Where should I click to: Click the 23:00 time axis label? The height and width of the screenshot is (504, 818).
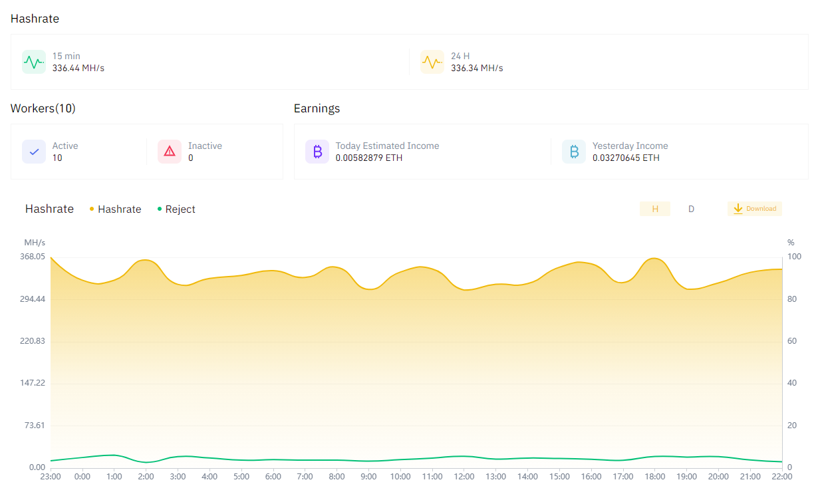[51, 477]
